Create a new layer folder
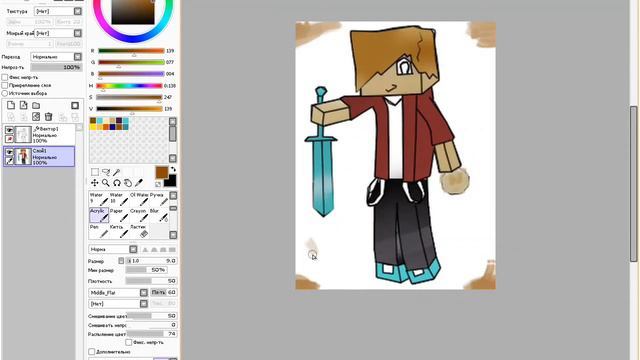The height and width of the screenshot is (360, 640). (x=36, y=105)
